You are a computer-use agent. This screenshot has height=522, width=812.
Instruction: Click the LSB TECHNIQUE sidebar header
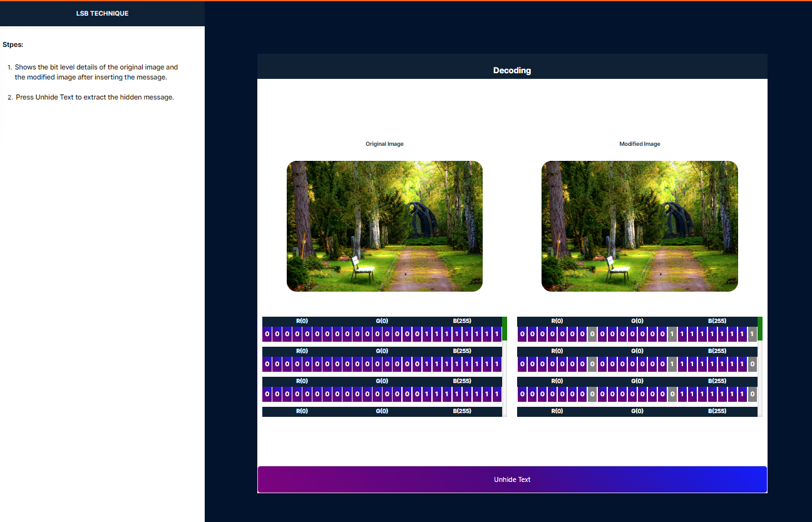pos(102,13)
